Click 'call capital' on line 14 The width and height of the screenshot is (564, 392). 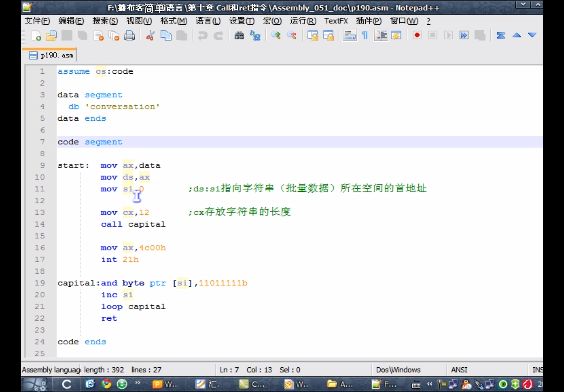(x=133, y=224)
